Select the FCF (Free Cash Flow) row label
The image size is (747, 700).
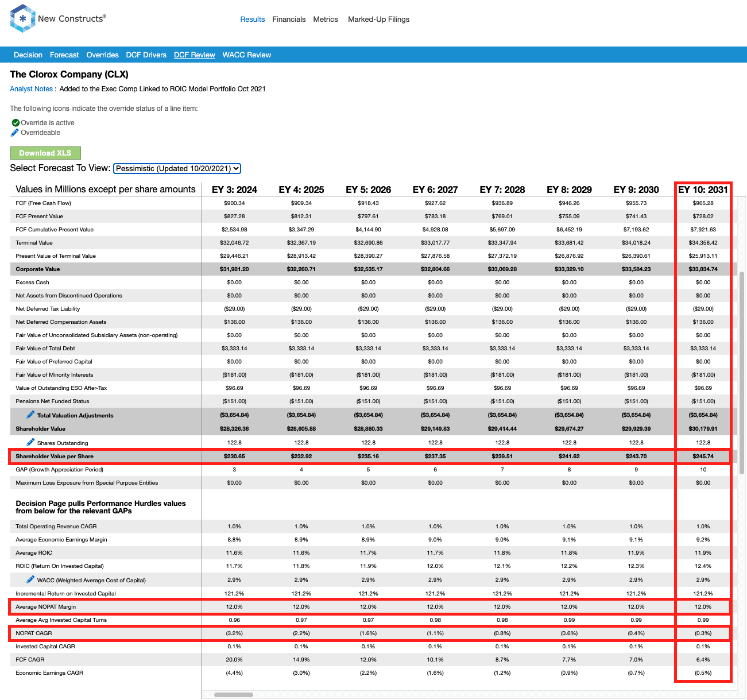click(x=44, y=203)
